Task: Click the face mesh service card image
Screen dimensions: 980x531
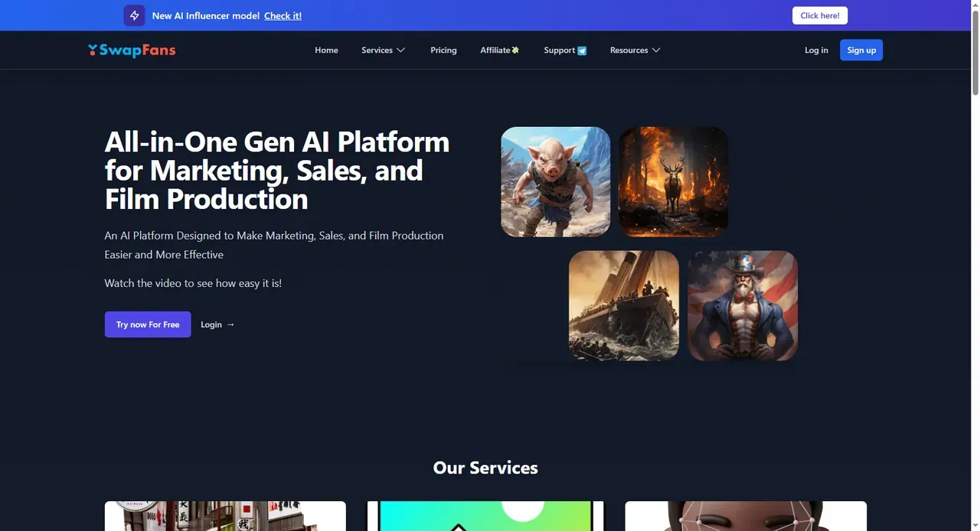Action: coord(746,516)
